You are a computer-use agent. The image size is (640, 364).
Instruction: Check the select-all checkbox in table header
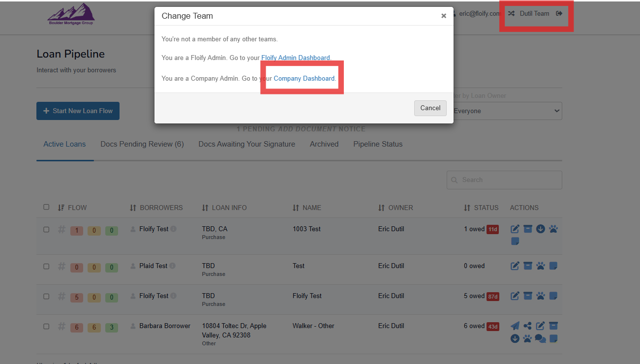click(x=46, y=207)
